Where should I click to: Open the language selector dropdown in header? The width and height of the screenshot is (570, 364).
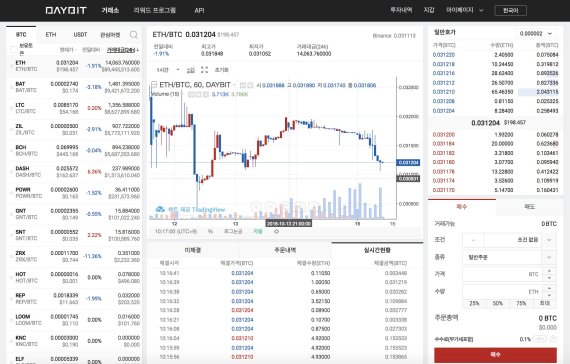coord(511,11)
